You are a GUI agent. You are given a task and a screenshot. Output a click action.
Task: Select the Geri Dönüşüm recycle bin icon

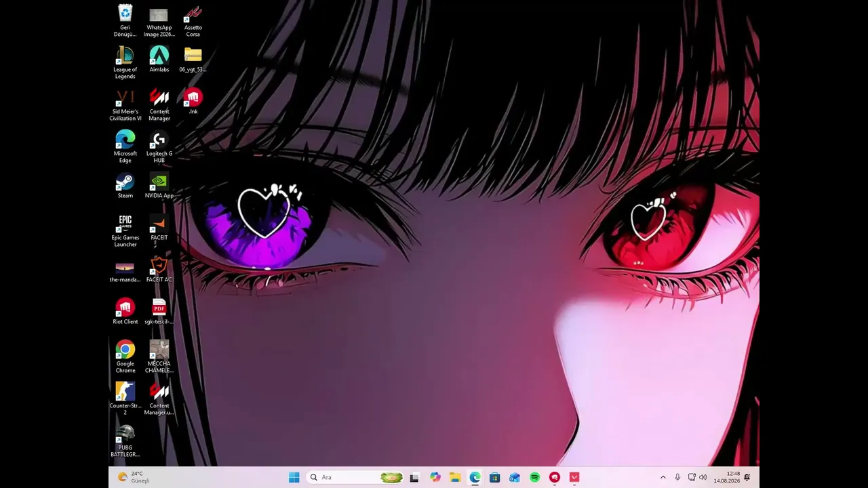(x=125, y=21)
